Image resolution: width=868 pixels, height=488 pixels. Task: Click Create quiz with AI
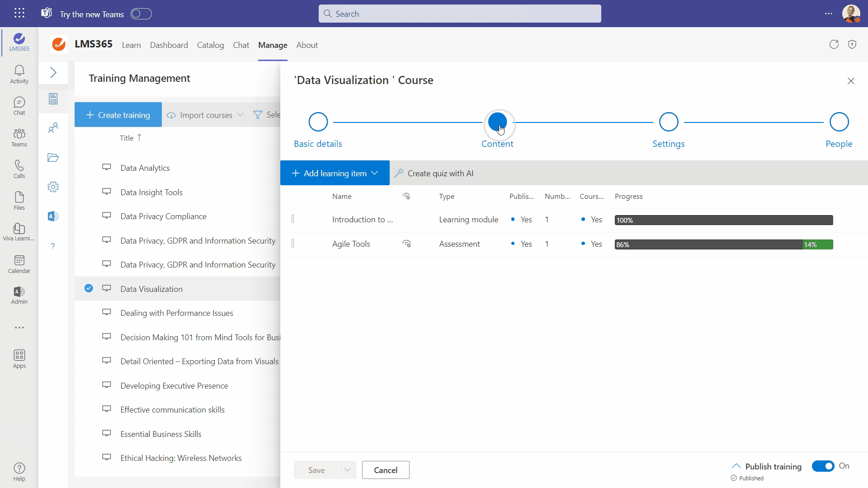pos(434,173)
